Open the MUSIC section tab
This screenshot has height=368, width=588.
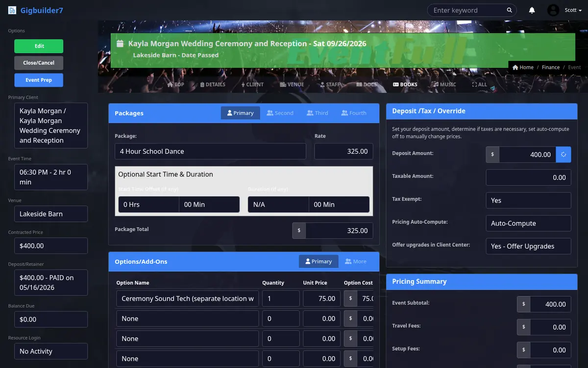click(445, 84)
